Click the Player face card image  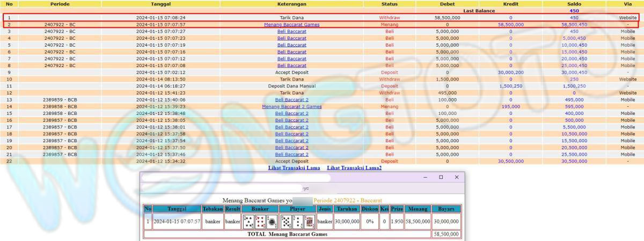point(309,221)
